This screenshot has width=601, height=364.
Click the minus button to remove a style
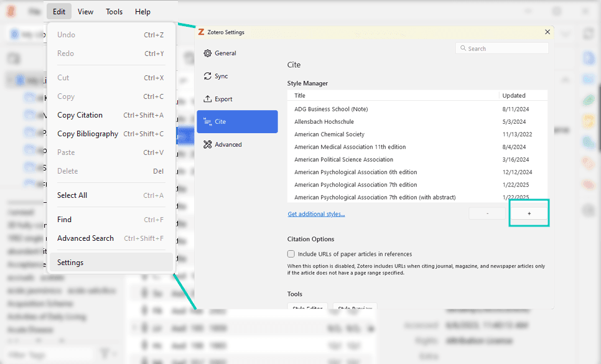[x=488, y=213]
